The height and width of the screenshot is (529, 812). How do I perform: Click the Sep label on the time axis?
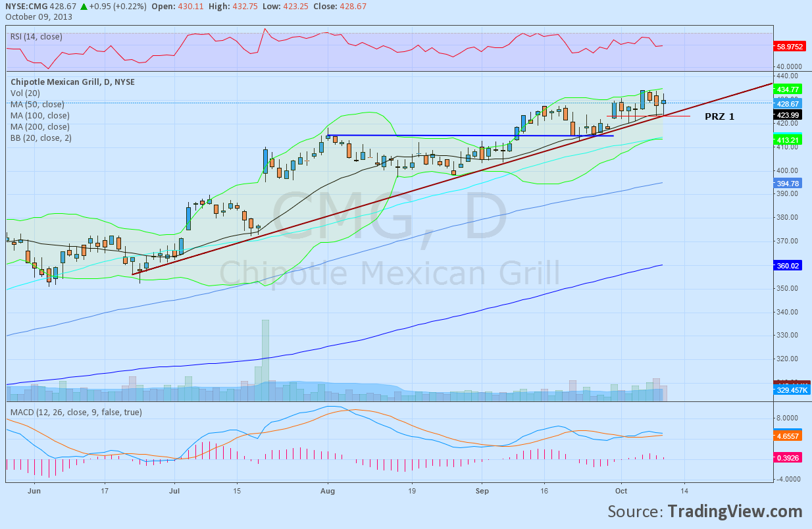[x=482, y=490]
